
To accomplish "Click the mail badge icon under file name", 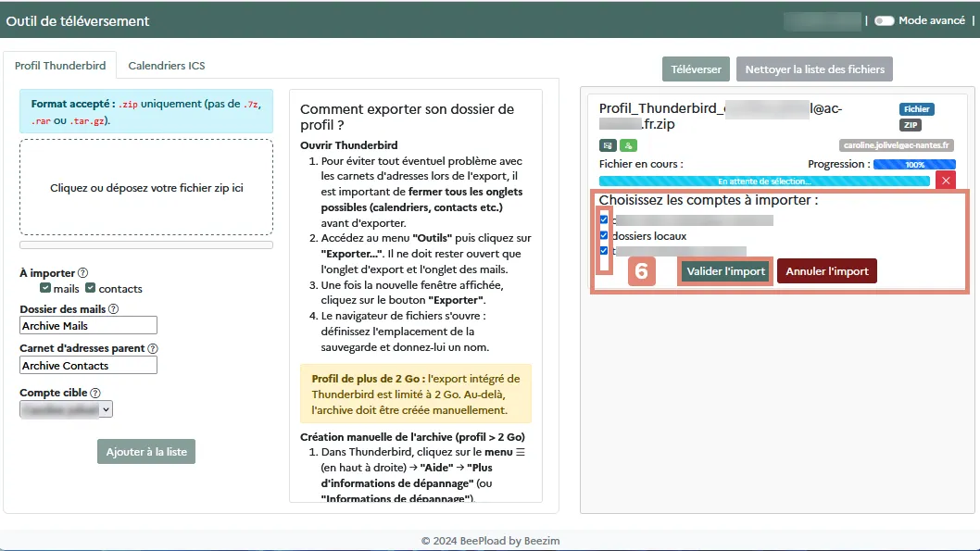I will [x=608, y=145].
